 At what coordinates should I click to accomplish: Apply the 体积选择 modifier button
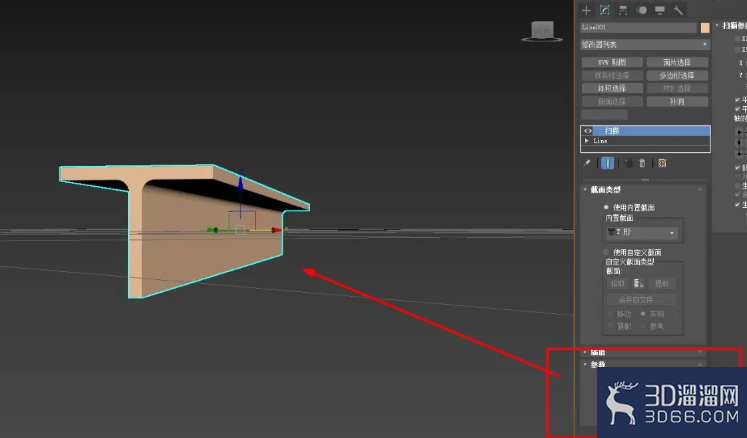612,88
